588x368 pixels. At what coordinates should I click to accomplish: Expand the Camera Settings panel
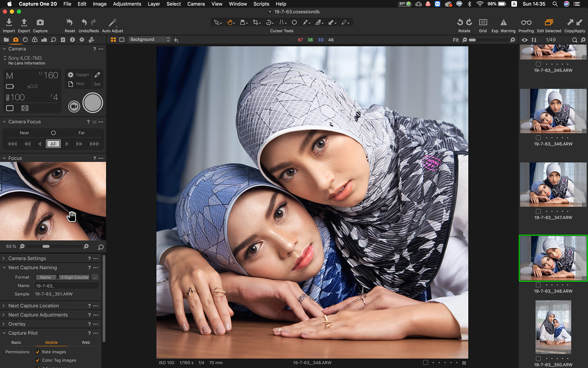pos(27,258)
